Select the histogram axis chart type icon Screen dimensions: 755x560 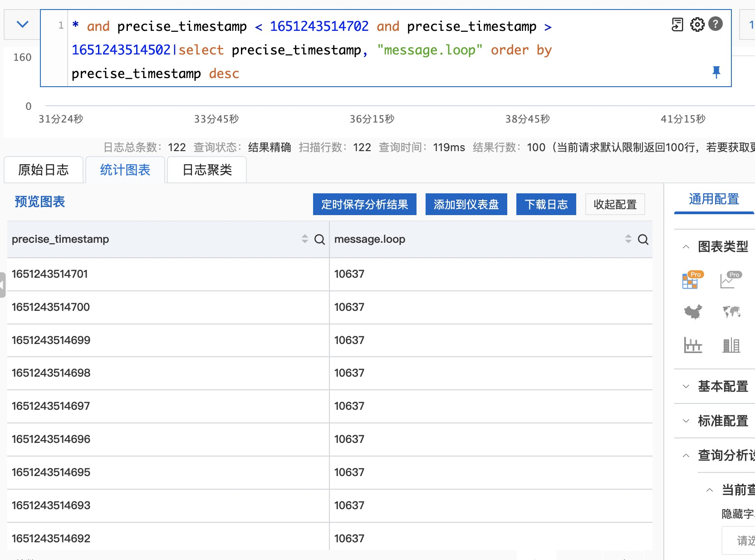coord(693,345)
